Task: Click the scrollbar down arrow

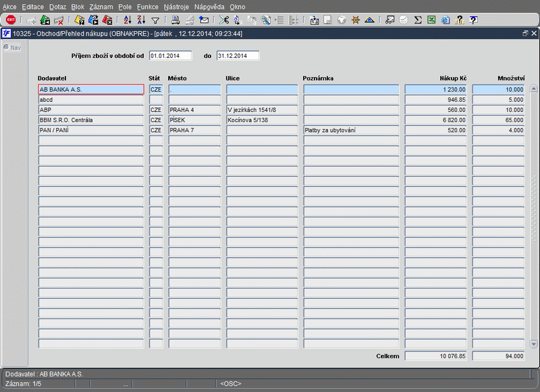Action: (533, 343)
